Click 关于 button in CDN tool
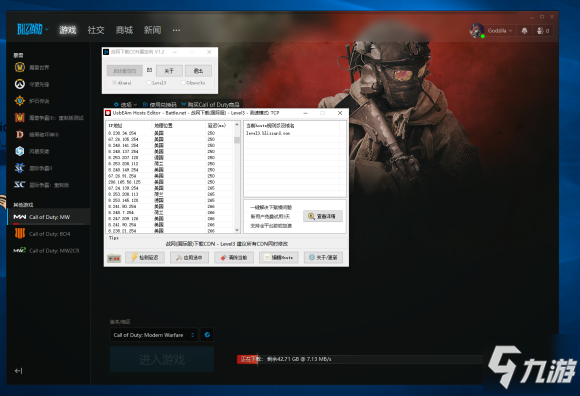 [x=169, y=71]
